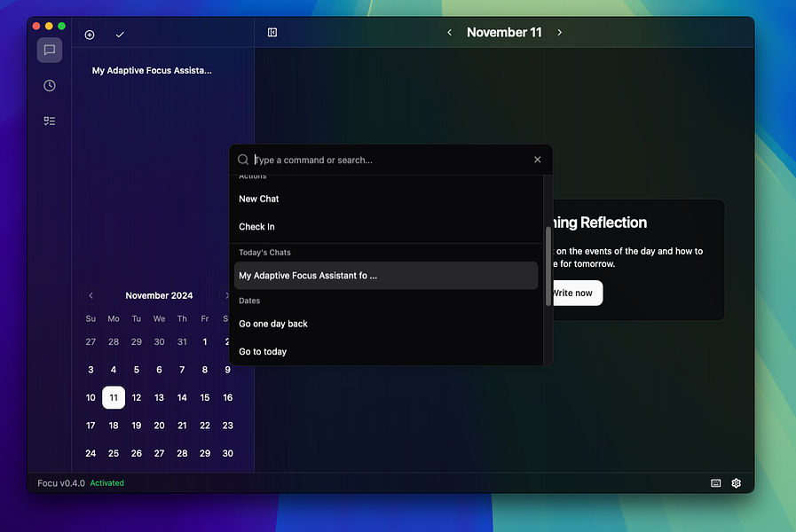Select November 1 in the calendar
The image size is (796, 532).
tap(205, 342)
